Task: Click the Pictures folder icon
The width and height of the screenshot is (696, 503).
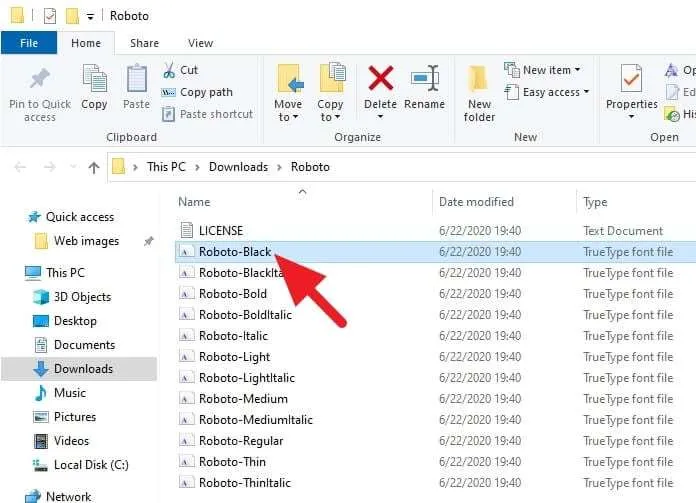Action: (x=41, y=417)
